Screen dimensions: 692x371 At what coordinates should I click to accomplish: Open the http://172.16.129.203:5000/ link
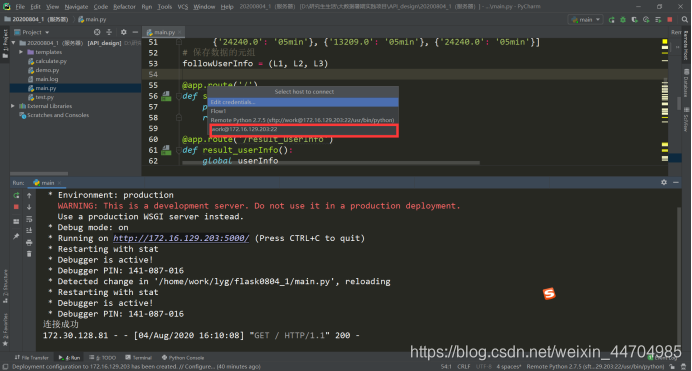[x=181, y=238]
